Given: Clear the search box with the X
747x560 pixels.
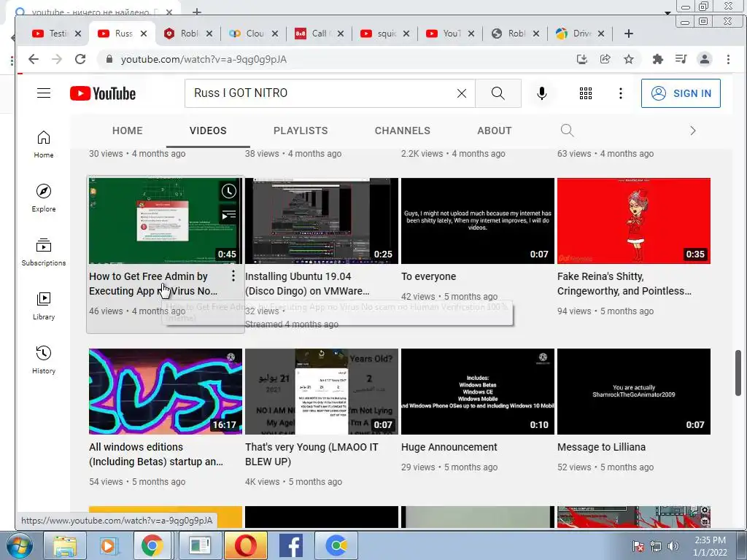Looking at the screenshot, I should coord(462,93).
